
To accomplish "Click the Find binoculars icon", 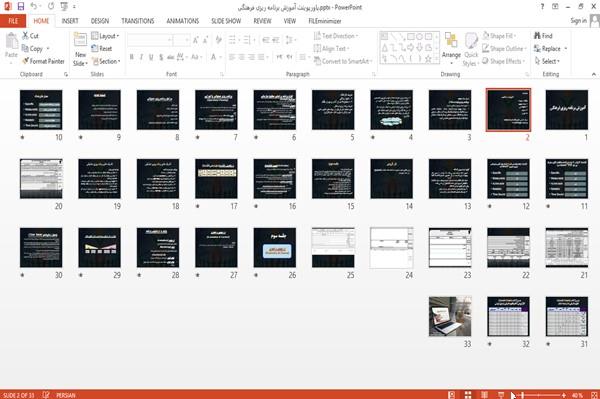I will pyautogui.click(x=537, y=36).
